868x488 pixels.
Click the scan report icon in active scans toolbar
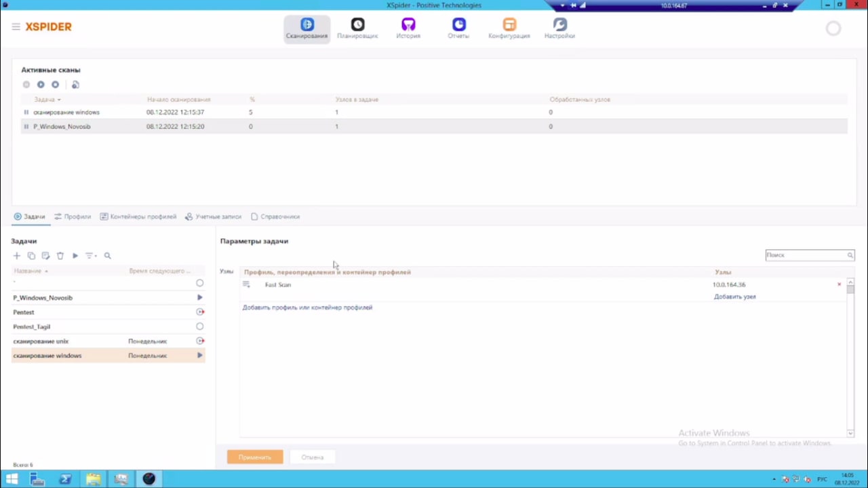point(75,85)
